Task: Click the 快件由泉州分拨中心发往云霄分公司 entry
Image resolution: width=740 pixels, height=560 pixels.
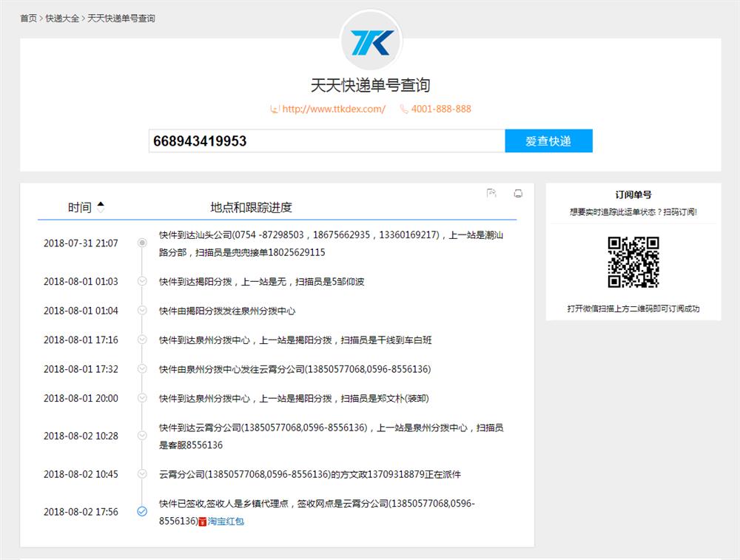Action: pos(295,369)
